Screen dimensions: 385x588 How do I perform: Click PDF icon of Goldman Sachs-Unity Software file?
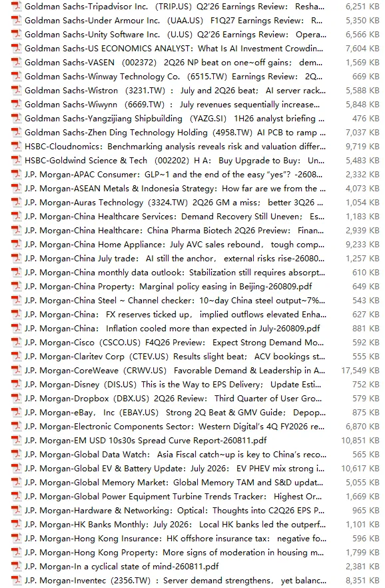pos(17,35)
